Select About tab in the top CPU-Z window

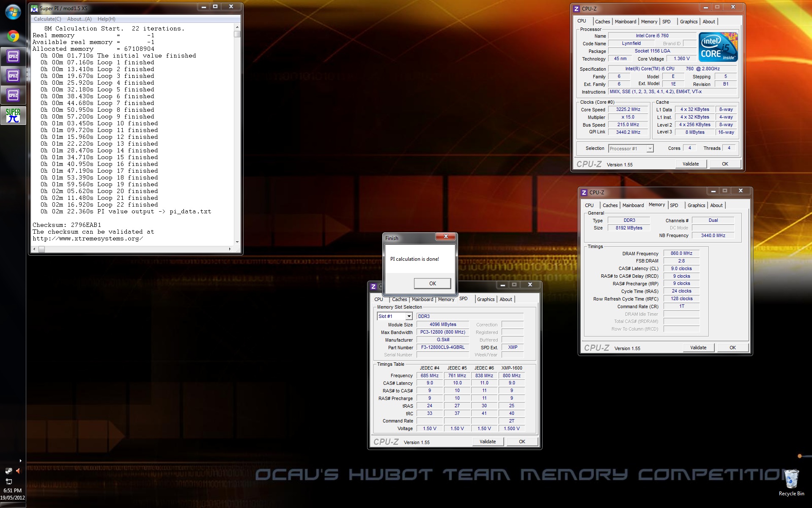coord(709,22)
